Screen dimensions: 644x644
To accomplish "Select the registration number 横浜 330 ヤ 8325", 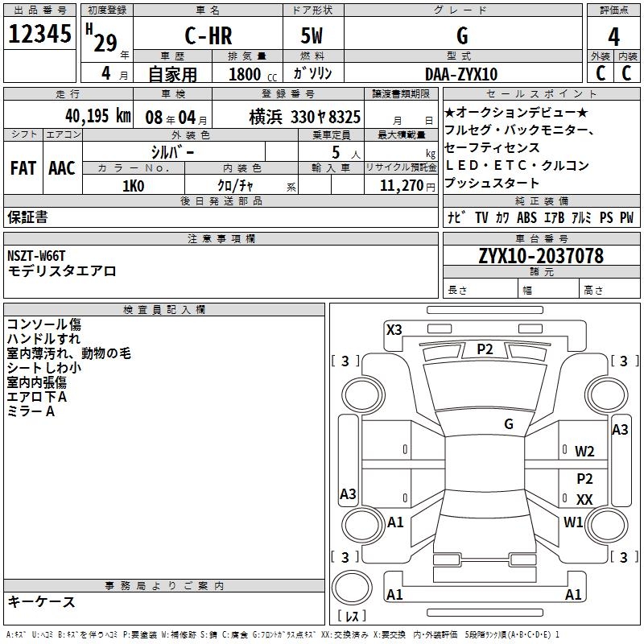I will [x=304, y=117].
